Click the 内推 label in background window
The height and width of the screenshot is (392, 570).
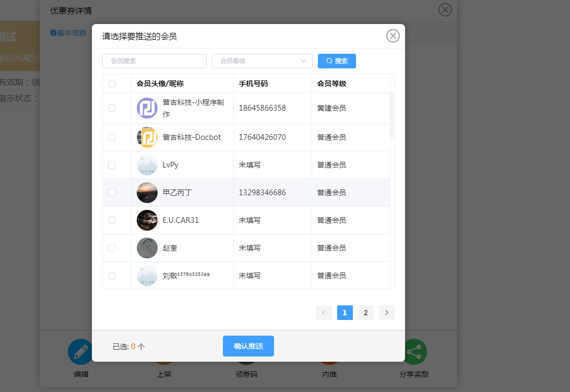point(329,374)
